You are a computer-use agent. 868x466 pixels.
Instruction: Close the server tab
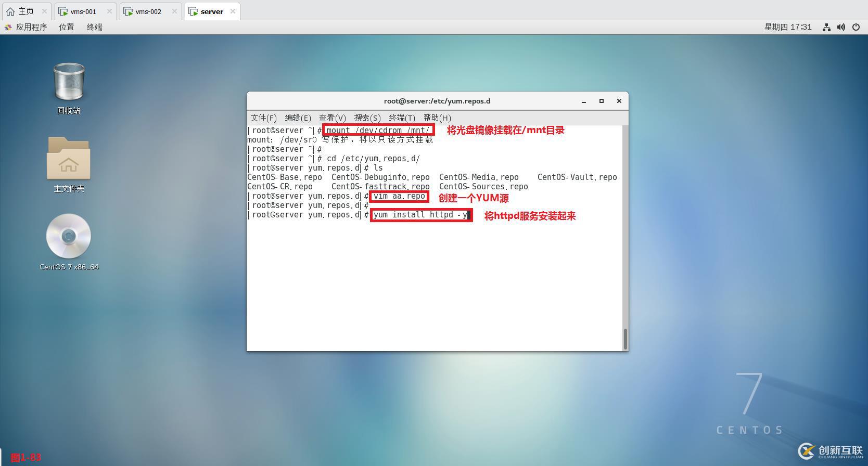[x=233, y=11]
